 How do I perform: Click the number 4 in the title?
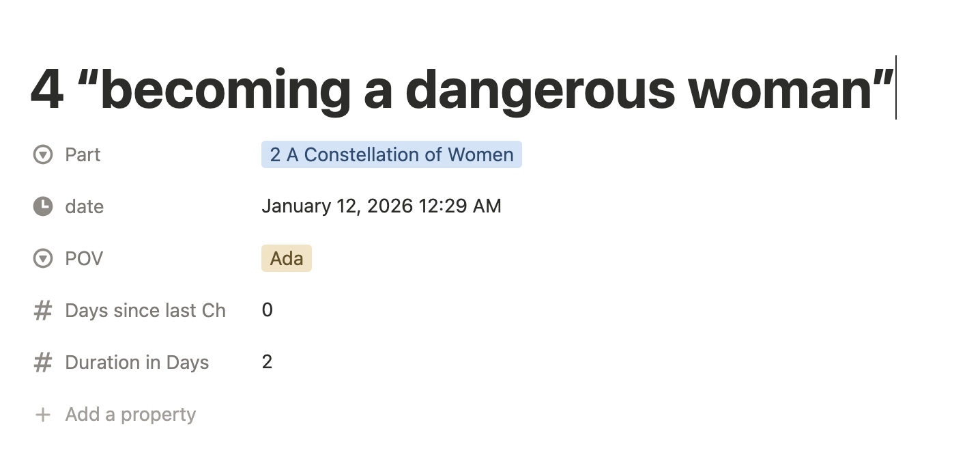pyautogui.click(x=47, y=90)
